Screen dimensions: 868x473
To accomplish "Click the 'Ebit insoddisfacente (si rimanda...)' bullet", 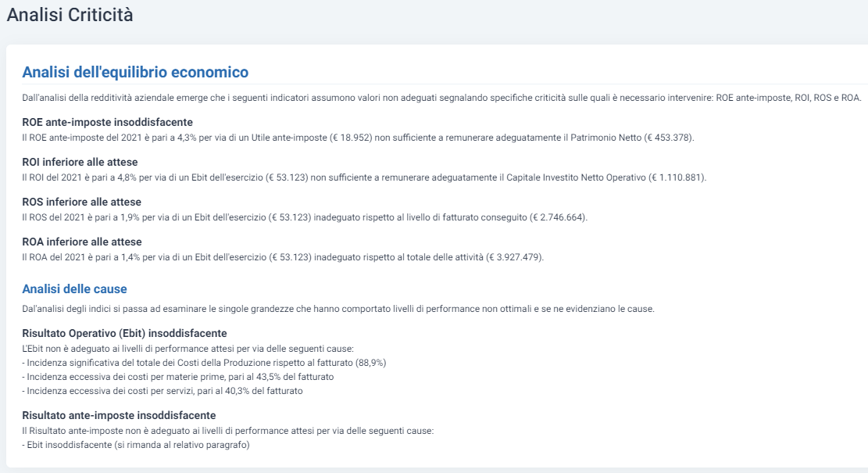I will 136,445.
